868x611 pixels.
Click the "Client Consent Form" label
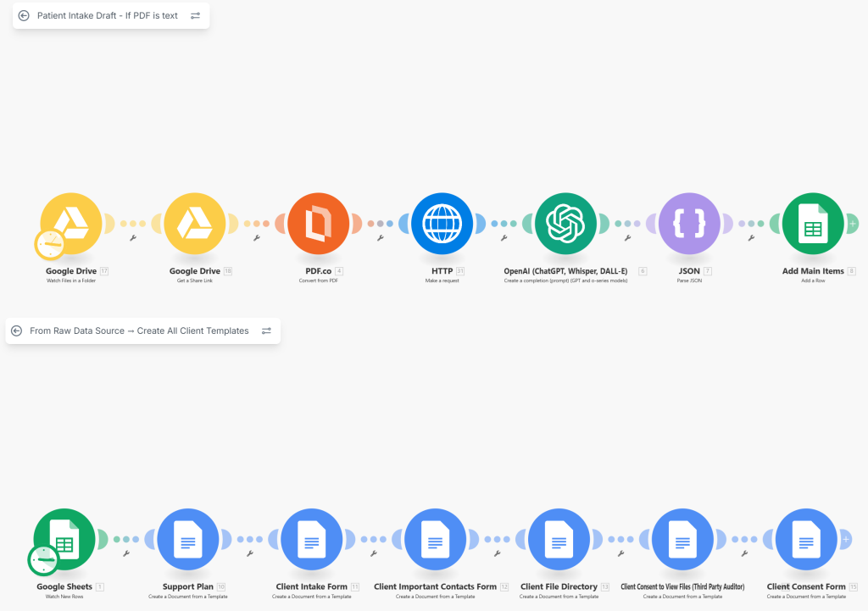pos(806,586)
